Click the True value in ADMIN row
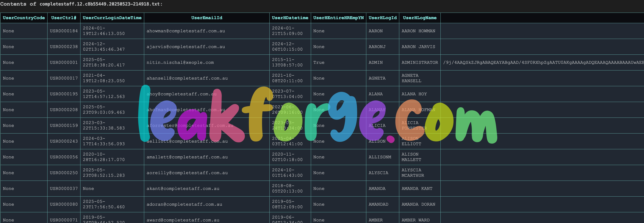 [319, 63]
